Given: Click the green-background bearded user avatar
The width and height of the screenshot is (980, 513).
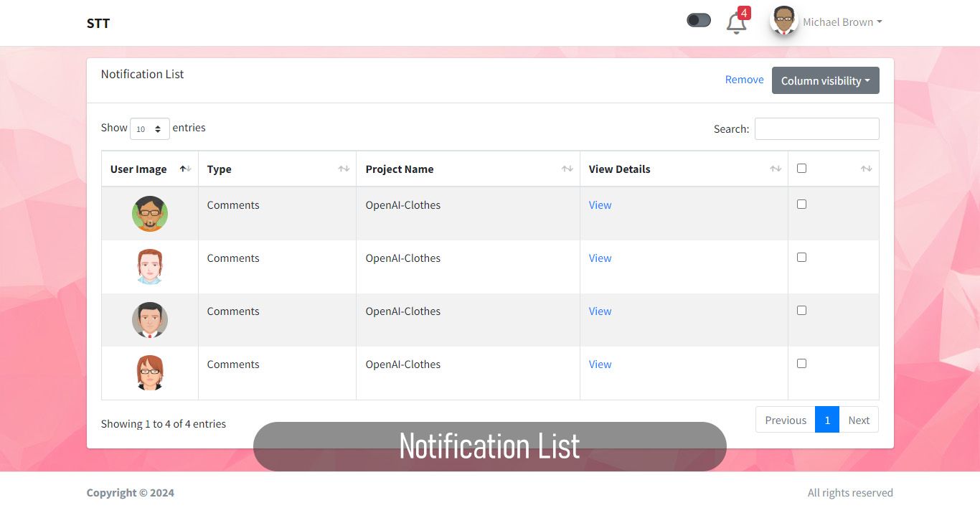Looking at the screenshot, I should pos(150,214).
